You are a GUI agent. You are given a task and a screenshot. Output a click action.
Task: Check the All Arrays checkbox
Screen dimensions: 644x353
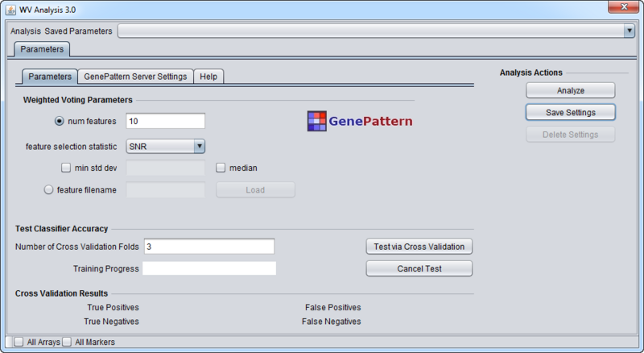(x=19, y=342)
